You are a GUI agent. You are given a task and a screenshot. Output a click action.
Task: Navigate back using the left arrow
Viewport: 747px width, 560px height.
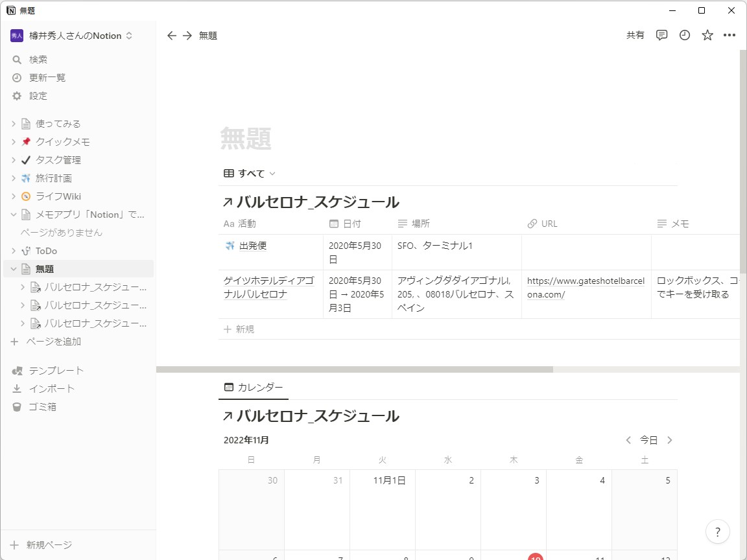[x=172, y=36]
